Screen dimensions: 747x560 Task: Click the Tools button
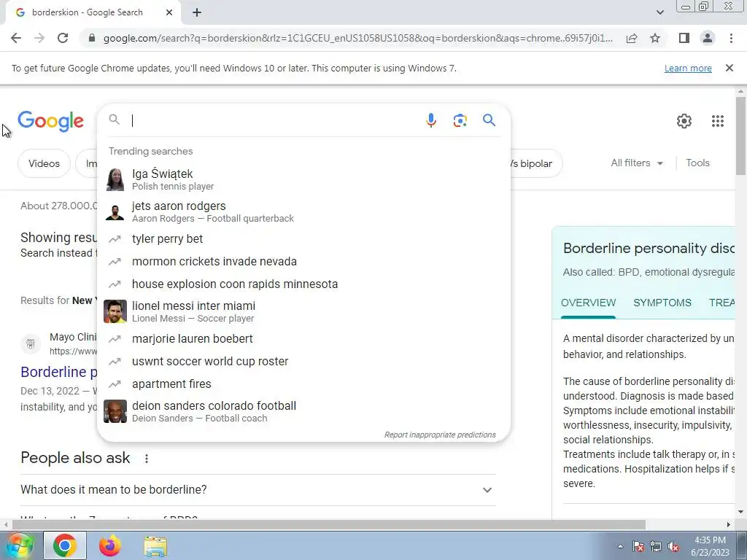coord(697,163)
